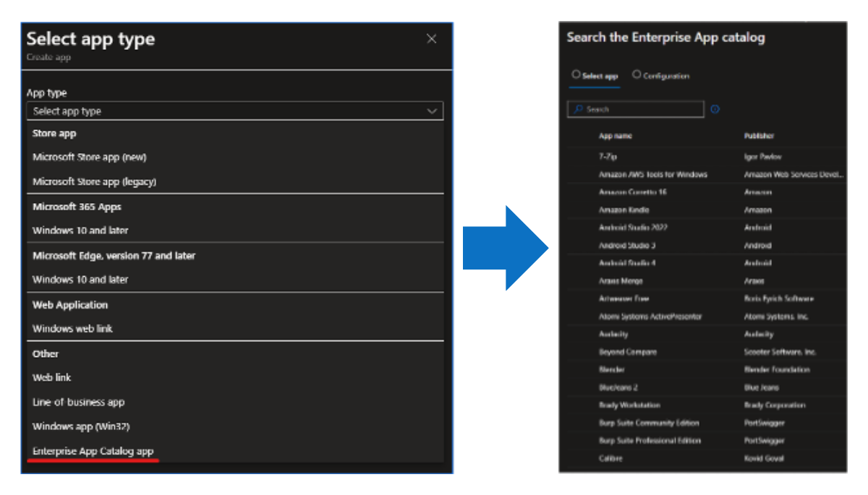Click the catalog Search field
The height and width of the screenshot is (495, 868).
636,109
